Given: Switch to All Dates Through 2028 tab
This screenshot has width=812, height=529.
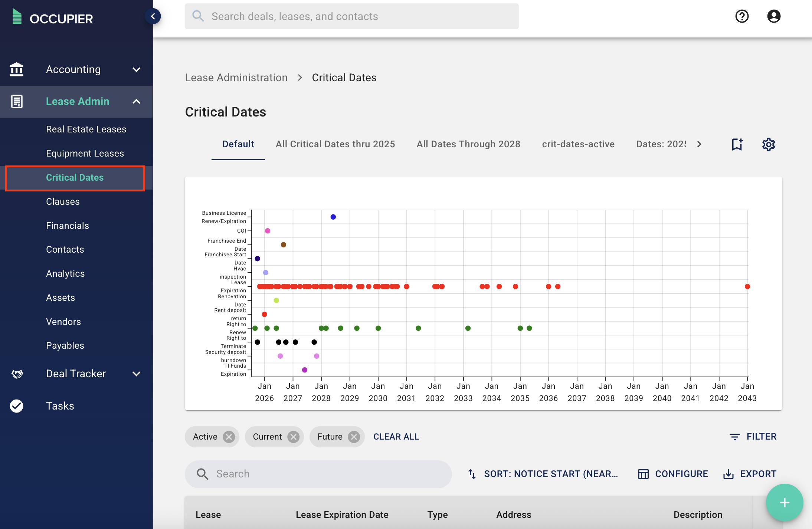Looking at the screenshot, I should point(468,144).
